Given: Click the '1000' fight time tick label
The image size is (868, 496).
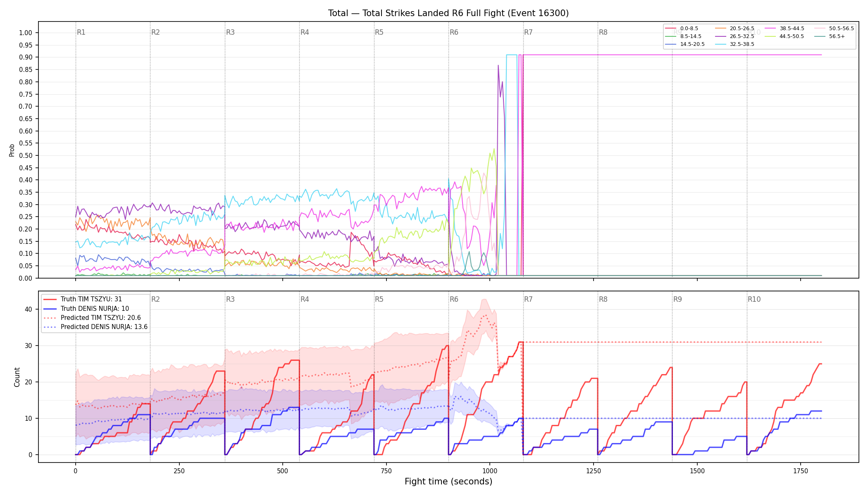Looking at the screenshot, I should coord(490,471).
